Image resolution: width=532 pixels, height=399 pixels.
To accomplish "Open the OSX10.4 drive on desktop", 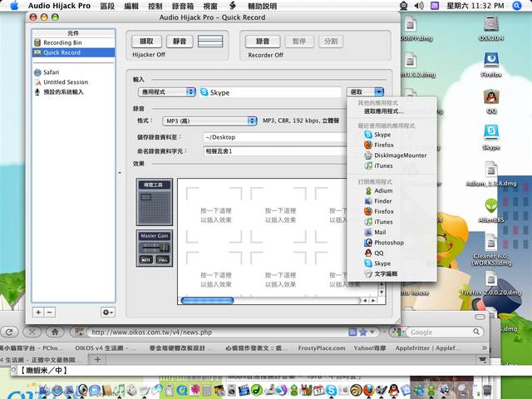I will [491, 28].
